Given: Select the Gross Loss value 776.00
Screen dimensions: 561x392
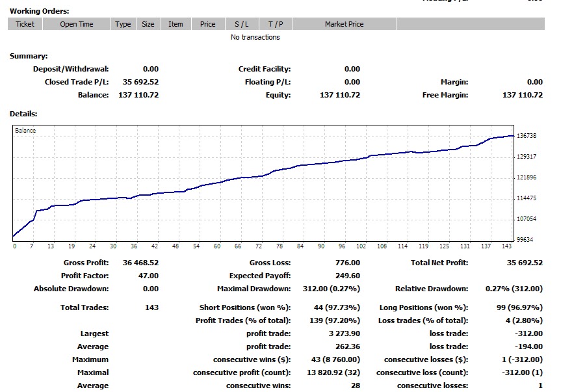Looking at the screenshot, I should click(x=348, y=263).
